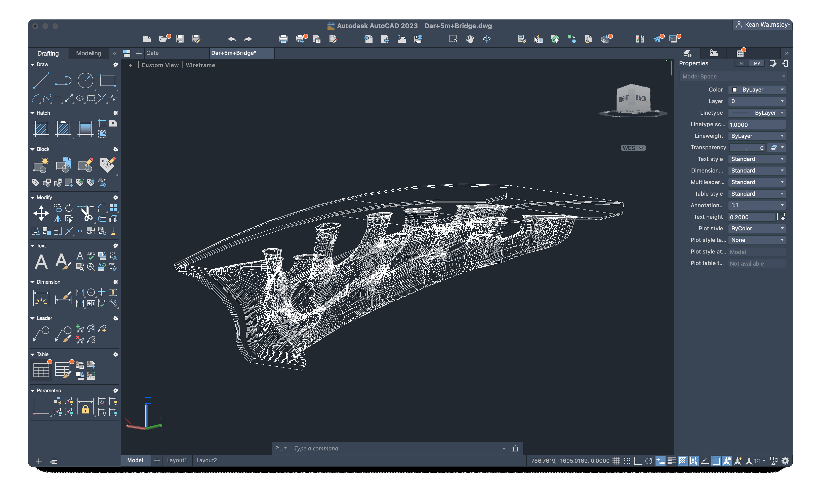Open the Layer dropdown in Properties

coord(757,101)
